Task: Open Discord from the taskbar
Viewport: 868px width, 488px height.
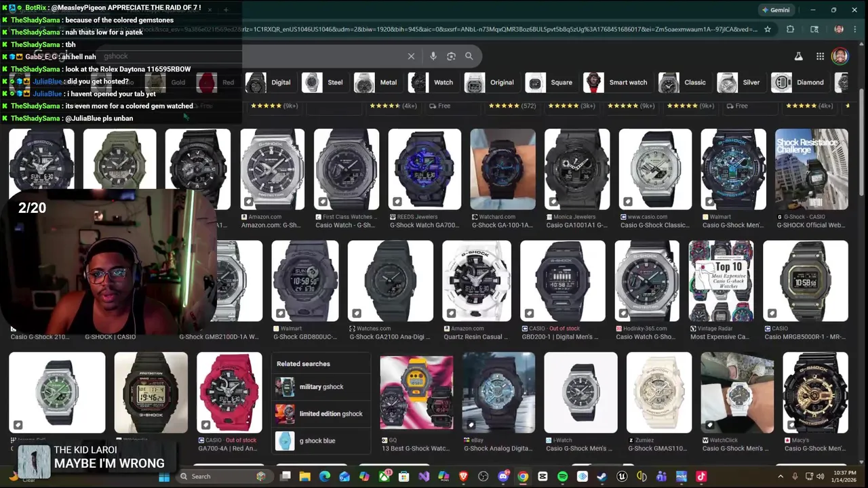Action: [503, 476]
